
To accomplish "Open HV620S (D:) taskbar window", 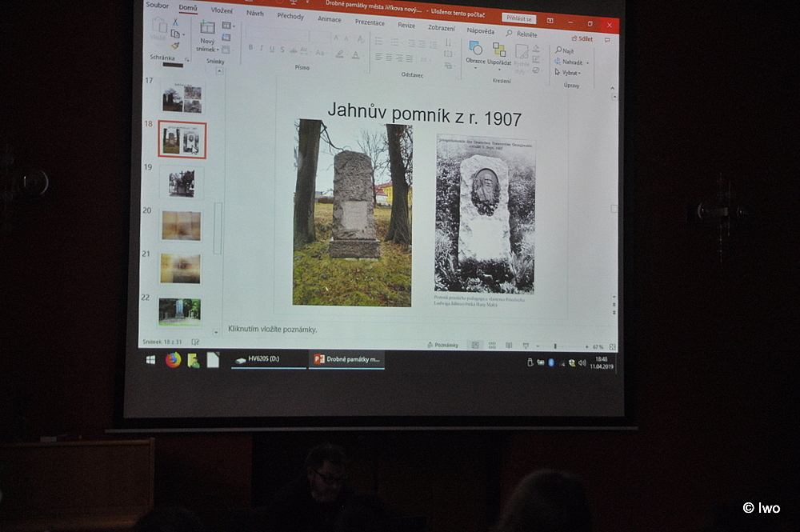I will [x=268, y=359].
